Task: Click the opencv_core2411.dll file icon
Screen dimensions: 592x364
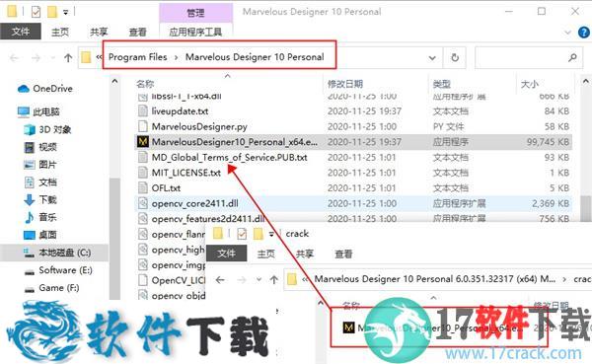Action: 143,203
